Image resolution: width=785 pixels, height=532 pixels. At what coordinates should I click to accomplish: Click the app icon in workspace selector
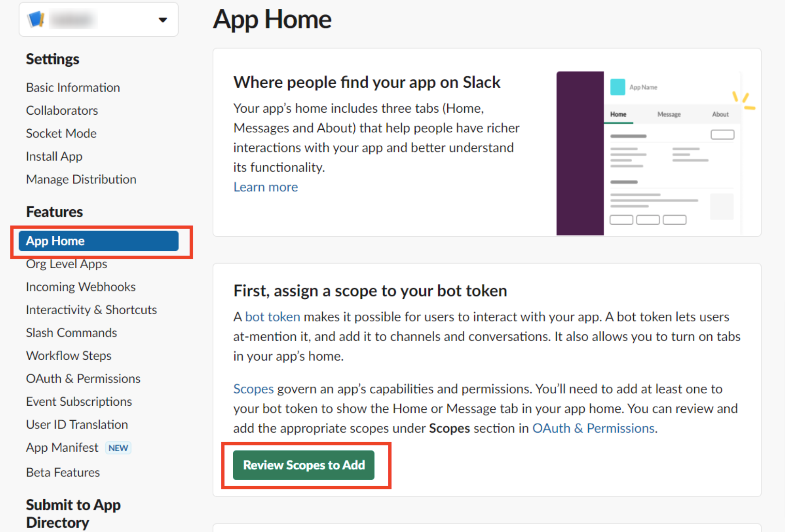coord(36,19)
